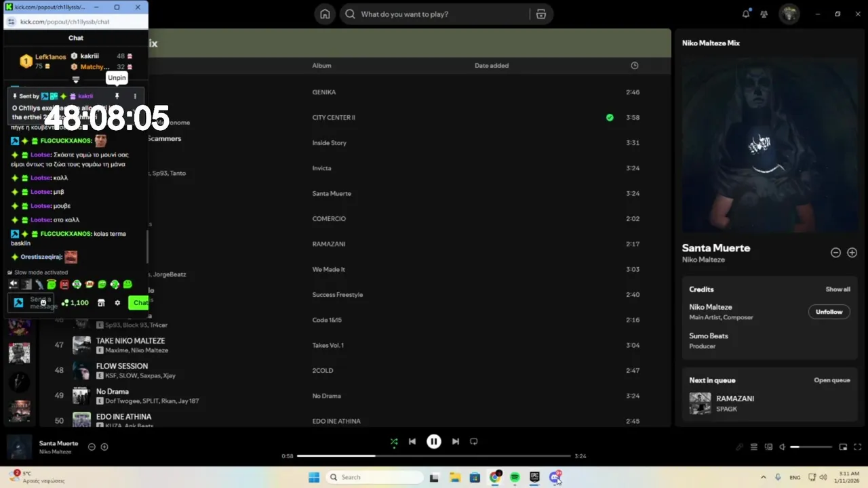Open the queue from Next in queue

[x=832, y=380]
